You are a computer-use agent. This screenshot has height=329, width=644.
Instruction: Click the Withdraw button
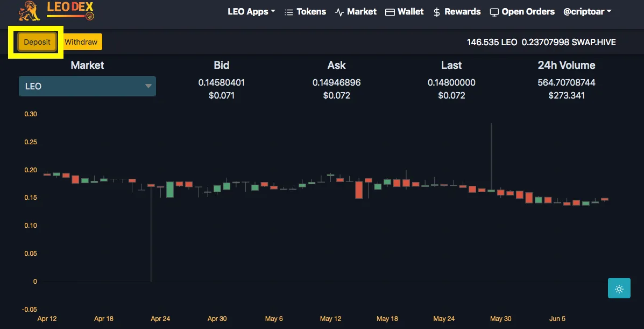click(x=81, y=42)
